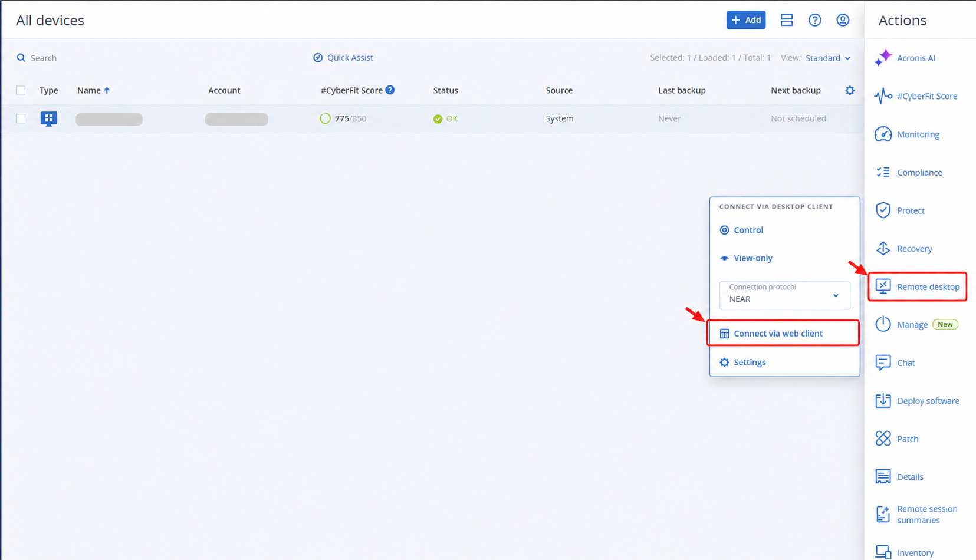This screenshot has width=976, height=560.
Task: Open the Remote session summaries icon
Action: 883,515
